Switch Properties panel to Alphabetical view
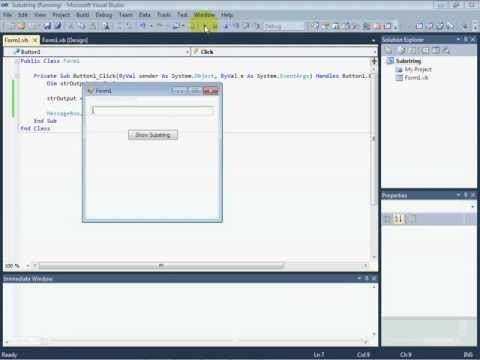The height and width of the screenshot is (360, 480). tap(399, 219)
